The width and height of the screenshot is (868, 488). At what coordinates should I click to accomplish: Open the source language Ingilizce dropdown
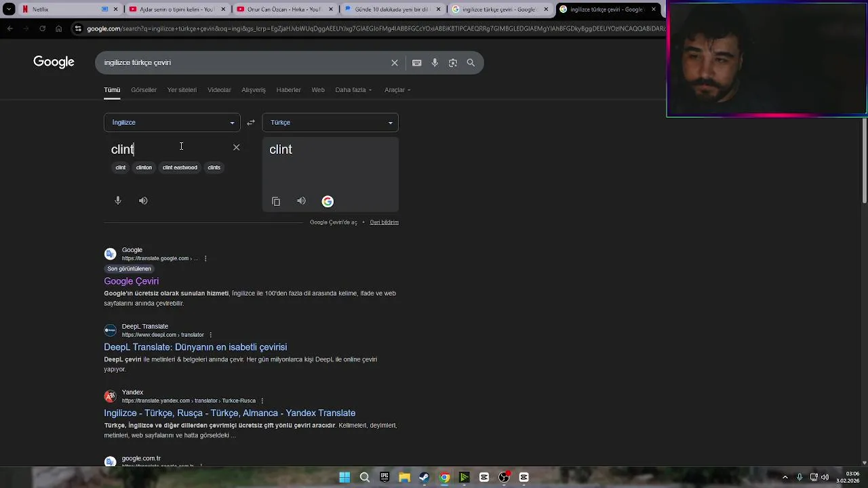172,123
